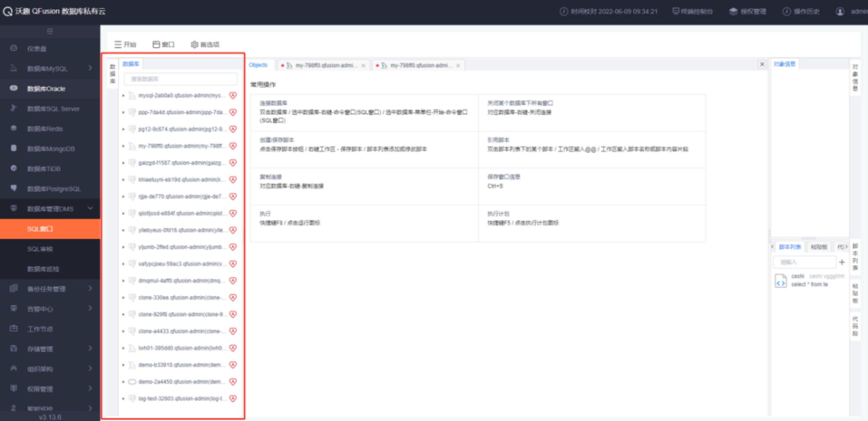Click the status icon next to vafypcjoeu-59ac3
Viewport: 868px width, 421px height.
(x=233, y=264)
